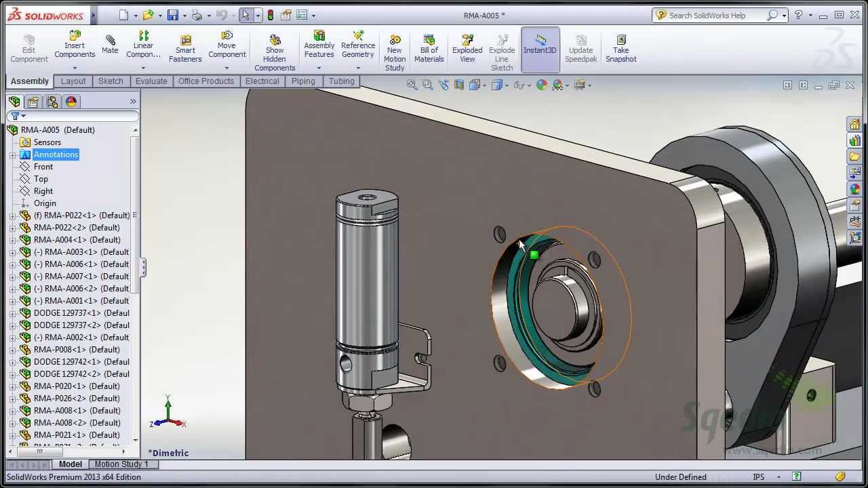
Task: Click Exploded View tool
Action: point(467,49)
